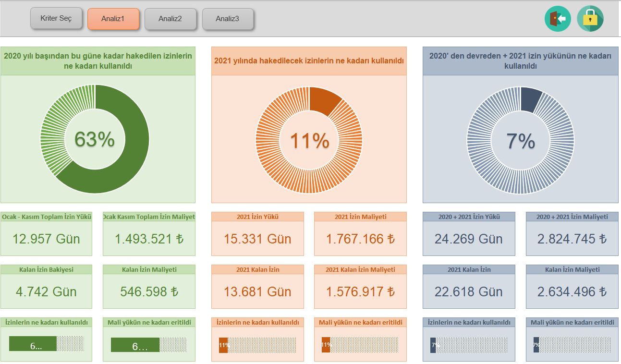Select the 2.634.496 ₺ remaining cost card

click(x=572, y=291)
